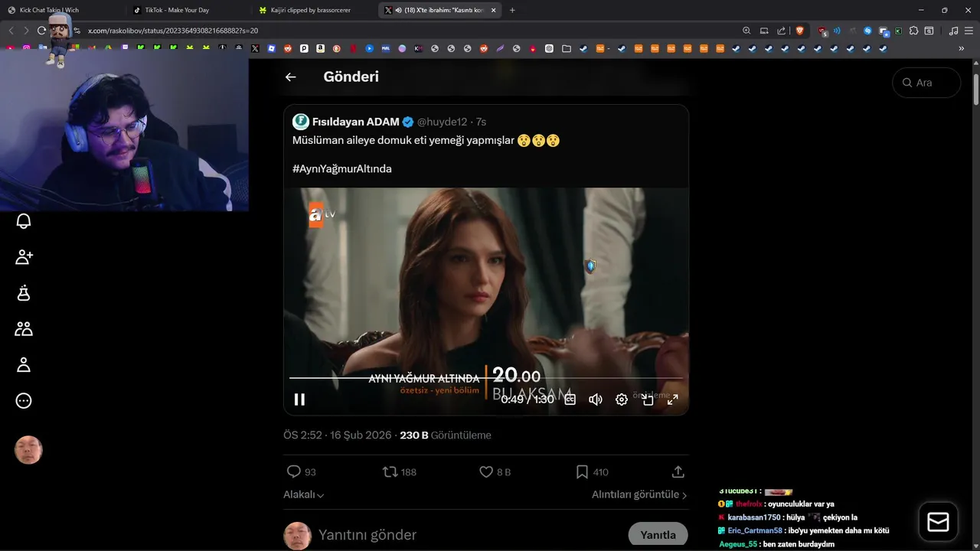The height and width of the screenshot is (551, 980).
Task: Open the sidebar panel icon in toolbar
Action: click(x=929, y=31)
